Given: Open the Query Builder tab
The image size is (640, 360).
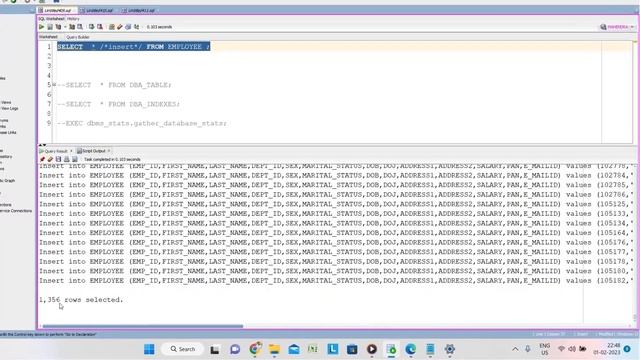Looking at the screenshot, I should pyautogui.click(x=78, y=37).
